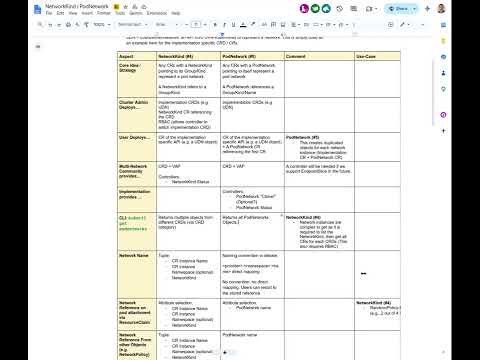Viewport: 480px width, 360px height.
Task: Open the Calendar side panel icon
Action: 443,25
